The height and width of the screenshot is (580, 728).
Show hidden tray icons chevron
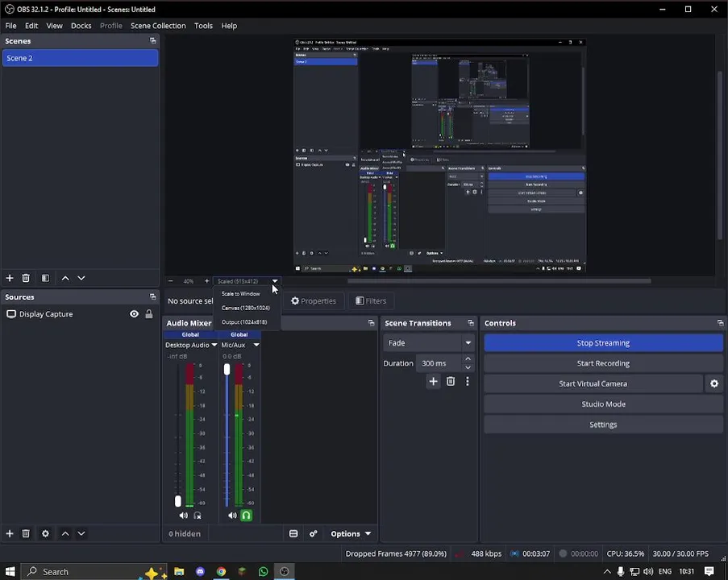pyautogui.click(x=607, y=572)
